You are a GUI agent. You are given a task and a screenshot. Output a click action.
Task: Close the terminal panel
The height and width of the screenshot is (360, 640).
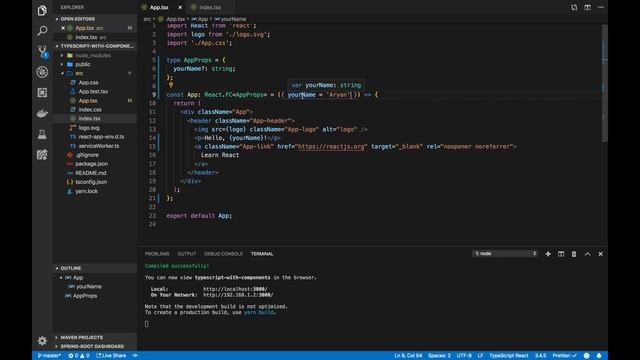tap(600, 254)
